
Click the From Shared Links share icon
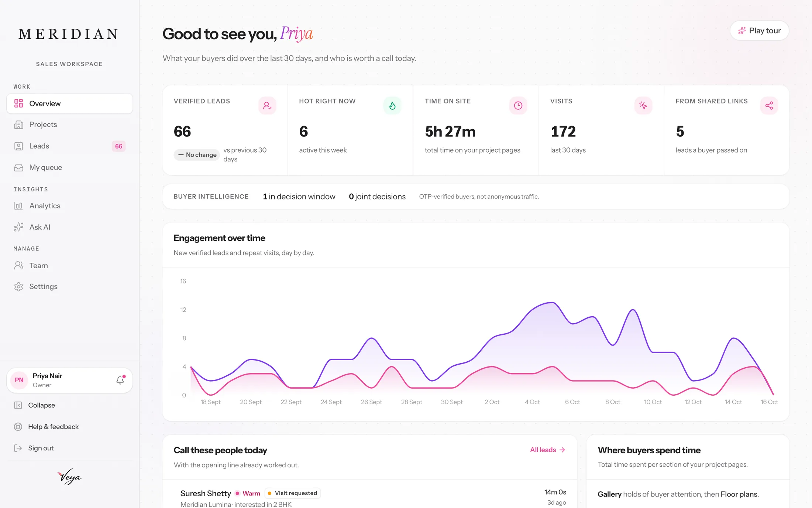[769, 106]
